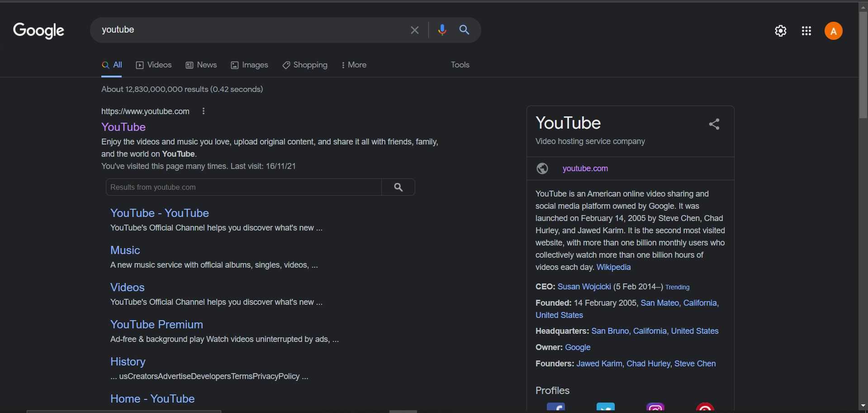
Task: Open YouTube's Twitter profile icon
Action: [606, 408]
